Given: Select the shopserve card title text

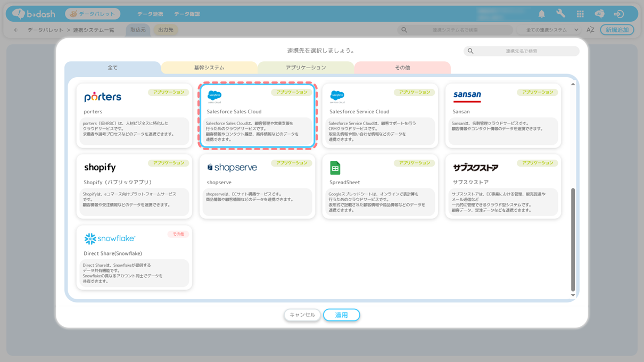Looking at the screenshot, I should tap(219, 183).
